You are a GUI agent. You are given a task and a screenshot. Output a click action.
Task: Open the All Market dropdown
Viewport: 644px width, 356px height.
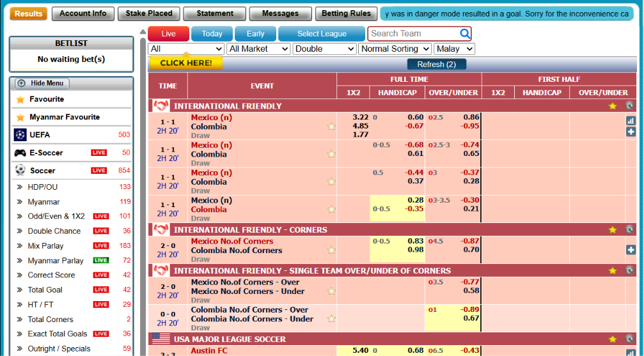coord(258,49)
